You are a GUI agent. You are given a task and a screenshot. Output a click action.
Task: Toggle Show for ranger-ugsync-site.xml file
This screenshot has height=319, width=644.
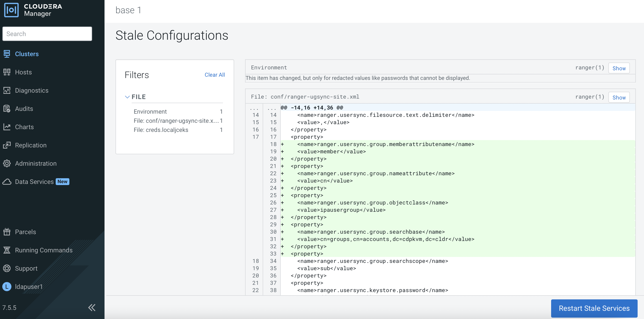tap(618, 97)
